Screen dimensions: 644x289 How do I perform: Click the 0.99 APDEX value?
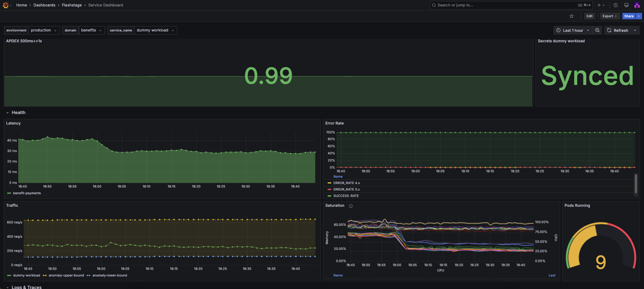(268, 76)
